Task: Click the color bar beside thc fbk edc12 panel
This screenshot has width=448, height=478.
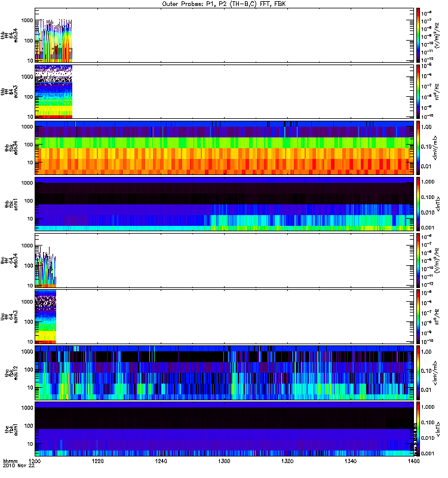Action: [418, 373]
